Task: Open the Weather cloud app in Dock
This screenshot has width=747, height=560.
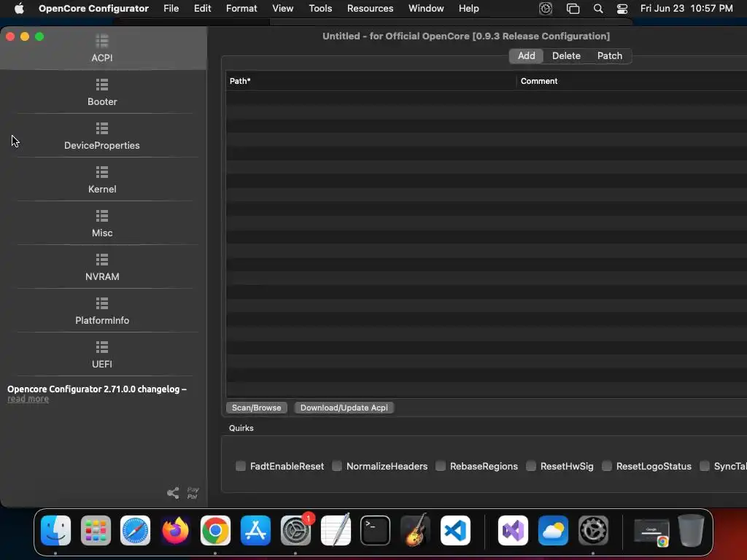Action: coord(553,531)
